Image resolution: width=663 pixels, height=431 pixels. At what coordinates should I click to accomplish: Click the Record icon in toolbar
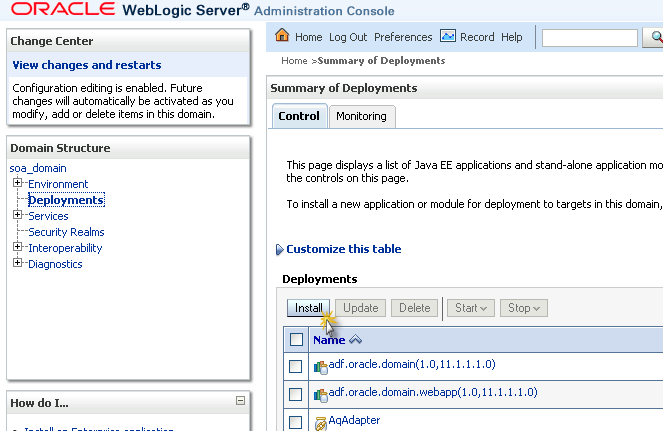point(447,37)
